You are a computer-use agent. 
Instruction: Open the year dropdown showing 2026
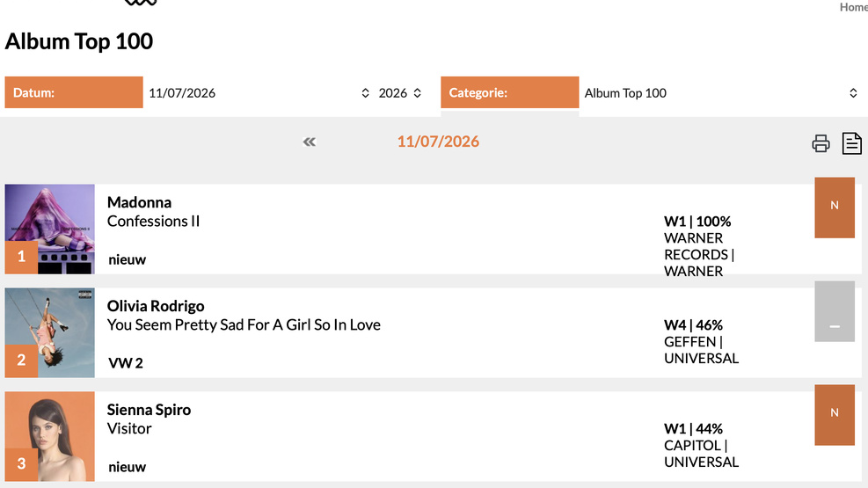[x=399, y=93]
